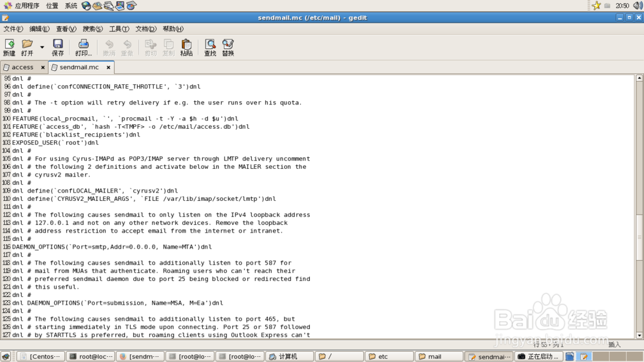This screenshot has height=362, width=644.
Task: Click the 插入 insert mode status indicator
Action: point(614,345)
